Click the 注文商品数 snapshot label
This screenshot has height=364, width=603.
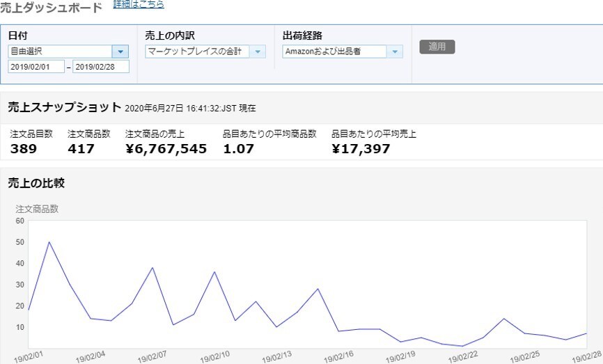(89, 134)
